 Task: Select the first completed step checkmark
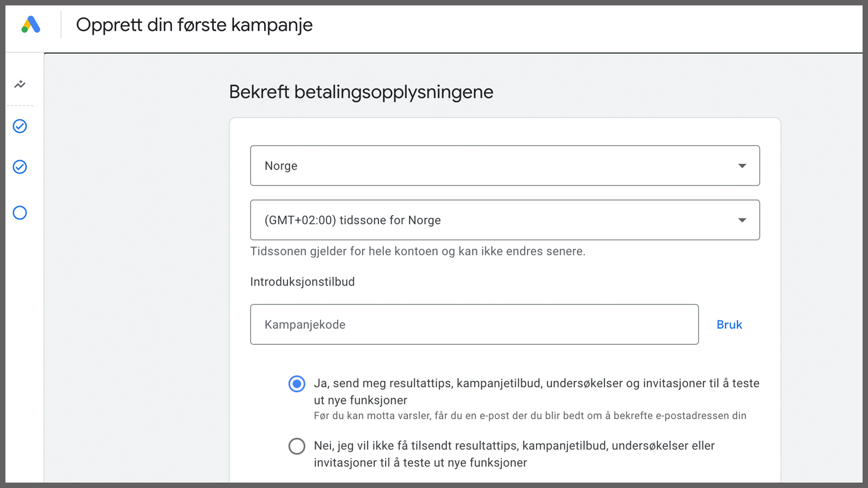click(20, 126)
